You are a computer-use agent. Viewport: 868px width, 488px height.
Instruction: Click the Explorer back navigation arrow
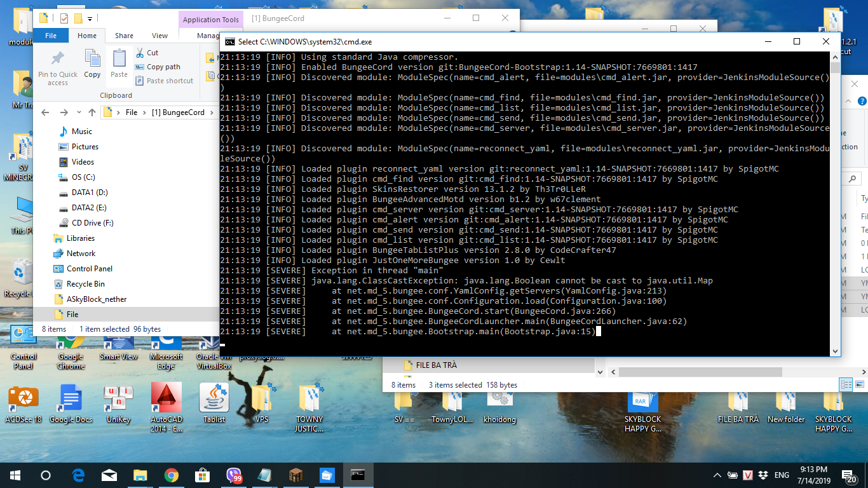click(x=45, y=112)
